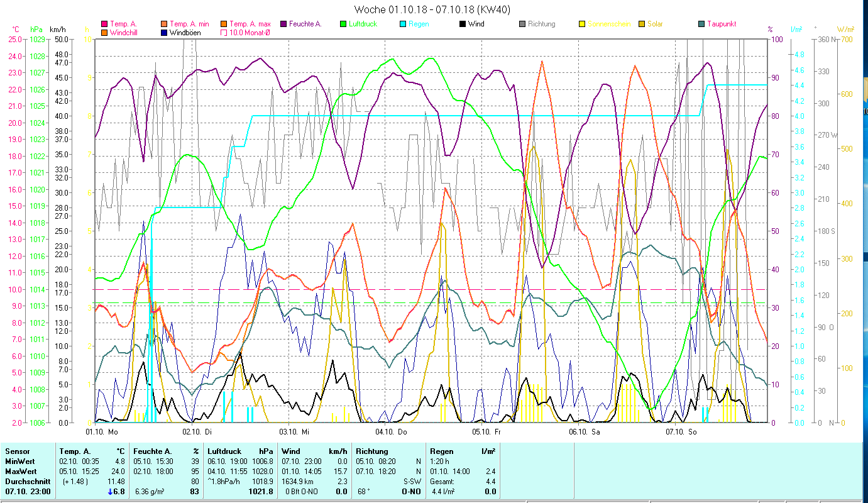This screenshot has width=868, height=503.
Task: Select the minimum pressure value '1006.8'
Action: 261,462
